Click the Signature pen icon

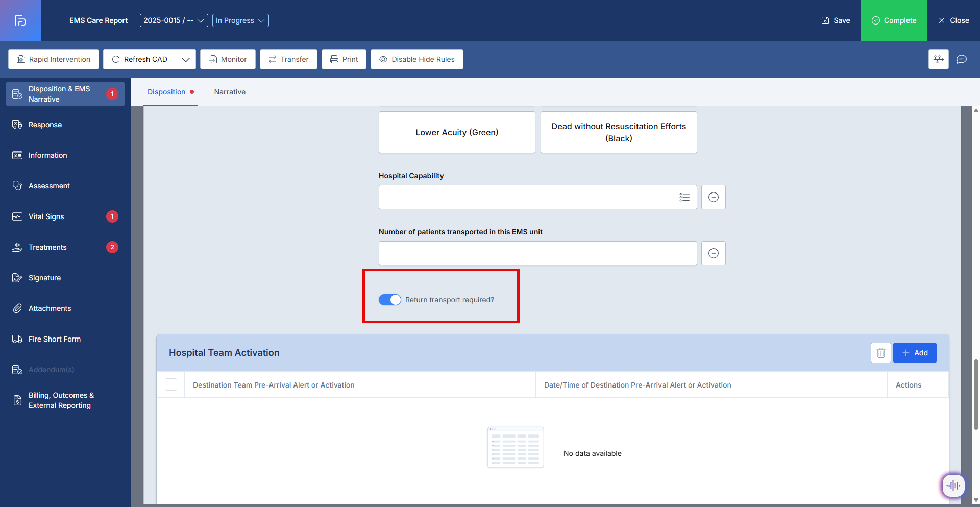pos(17,278)
